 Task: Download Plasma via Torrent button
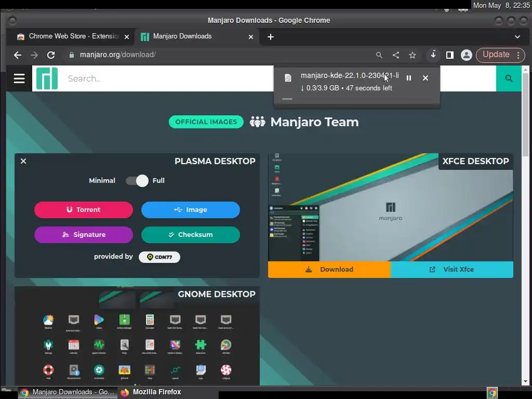pos(84,210)
